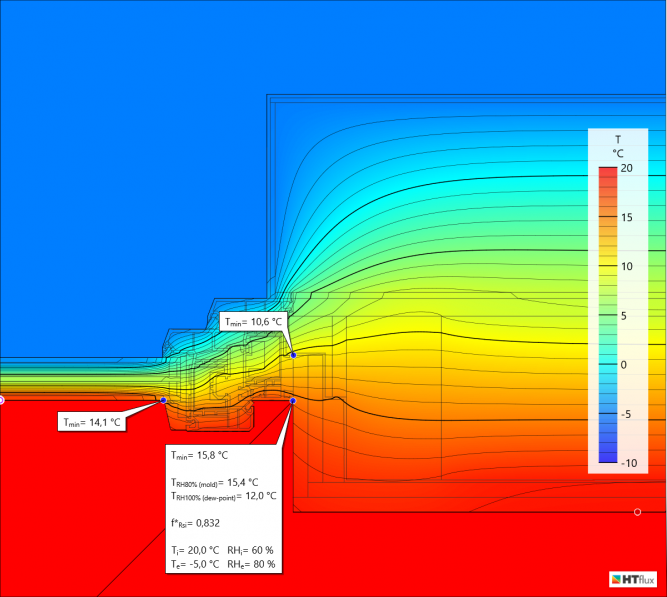This screenshot has width=667, height=597.
Task: Click the Te= -5,0 °C exterior temperature value
Action: point(194,564)
